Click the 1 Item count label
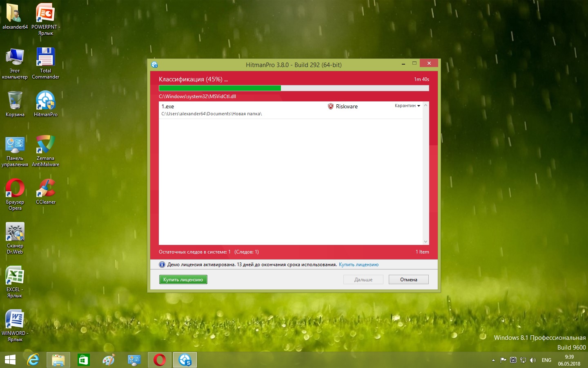588x368 pixels. tap(422, 252)
